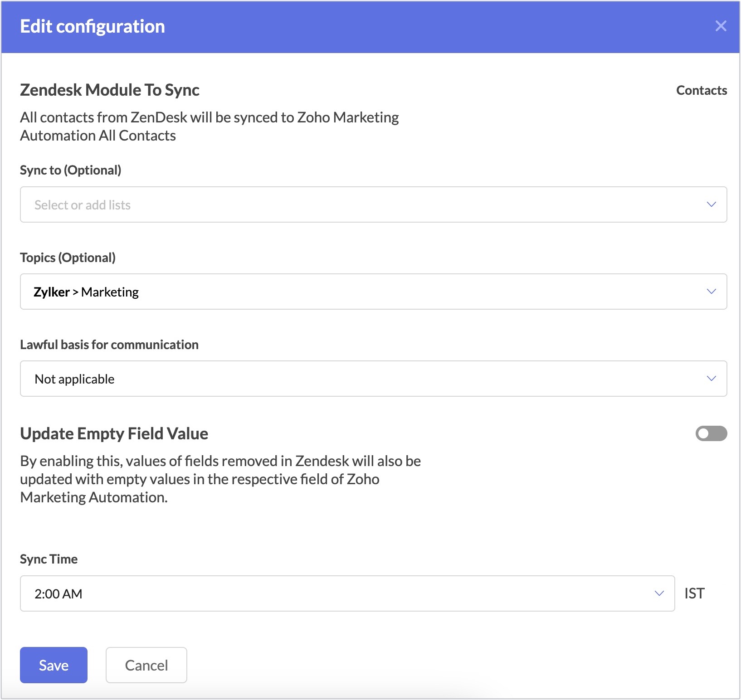Close the Edit configuration dialog
741x700 pixels.
pos(721,26)
